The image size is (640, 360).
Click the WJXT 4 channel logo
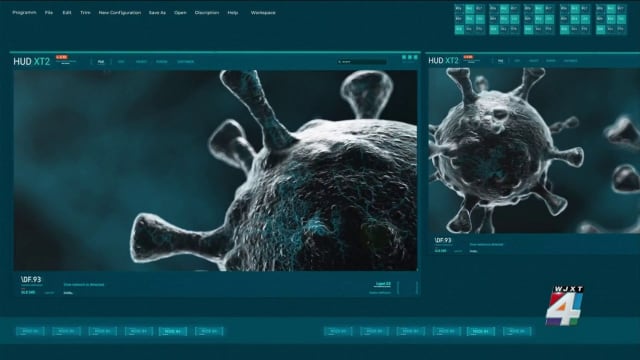(x=565, y=305)
